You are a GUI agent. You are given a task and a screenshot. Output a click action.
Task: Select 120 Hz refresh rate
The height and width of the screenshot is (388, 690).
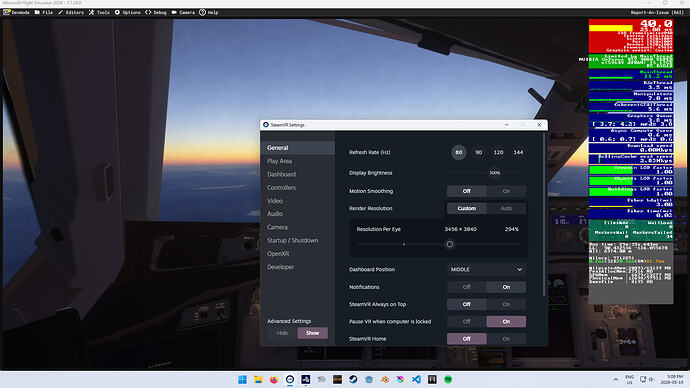point(498,152)
